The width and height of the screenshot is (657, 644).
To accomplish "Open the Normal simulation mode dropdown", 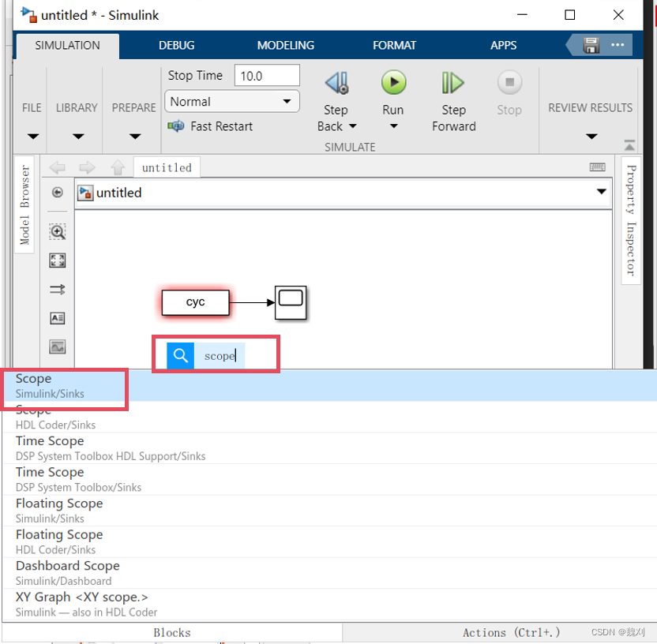I will coord(232,101).
